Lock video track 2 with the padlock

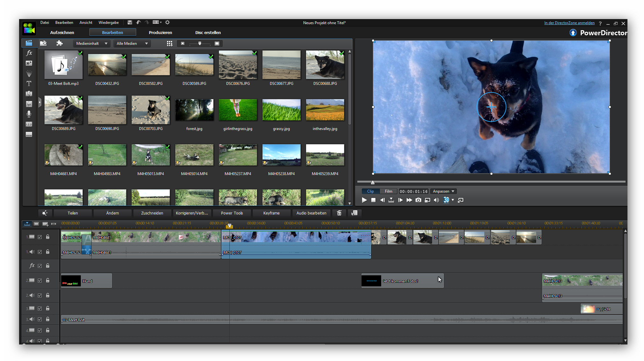[x=48, y=280]
